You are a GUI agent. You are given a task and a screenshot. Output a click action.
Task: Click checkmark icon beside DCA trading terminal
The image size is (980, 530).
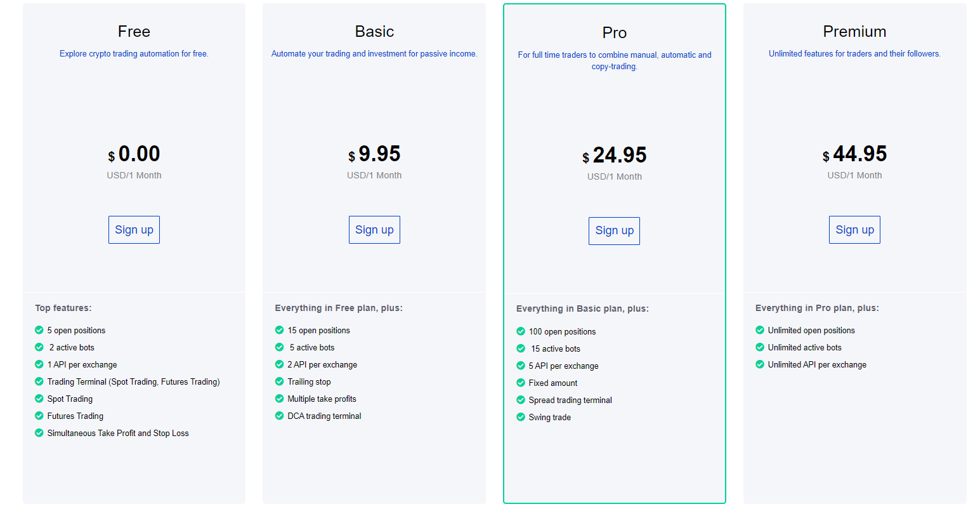279,416
